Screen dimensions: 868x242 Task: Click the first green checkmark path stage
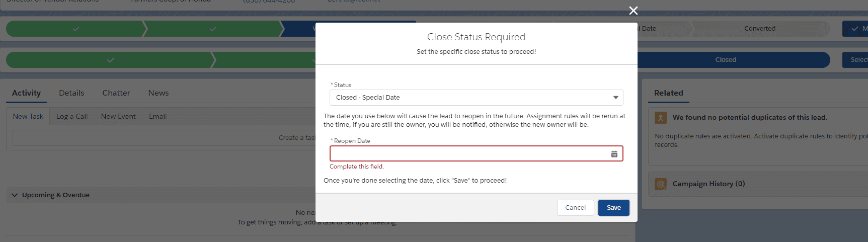(x=75, y=29)
